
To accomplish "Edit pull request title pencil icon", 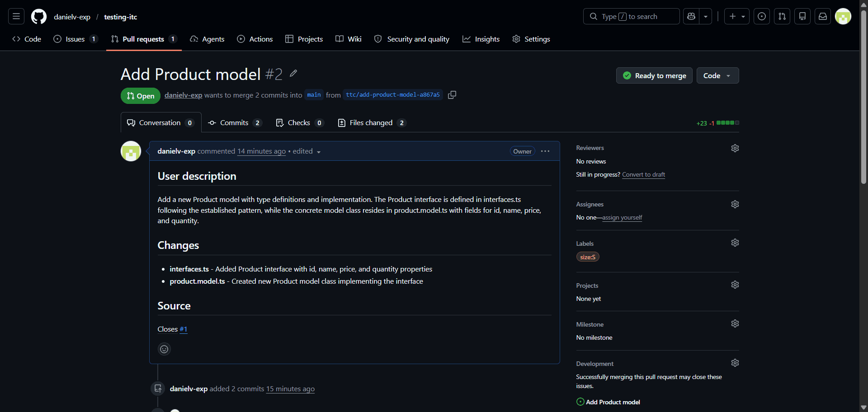I will [x=293, y=73].
